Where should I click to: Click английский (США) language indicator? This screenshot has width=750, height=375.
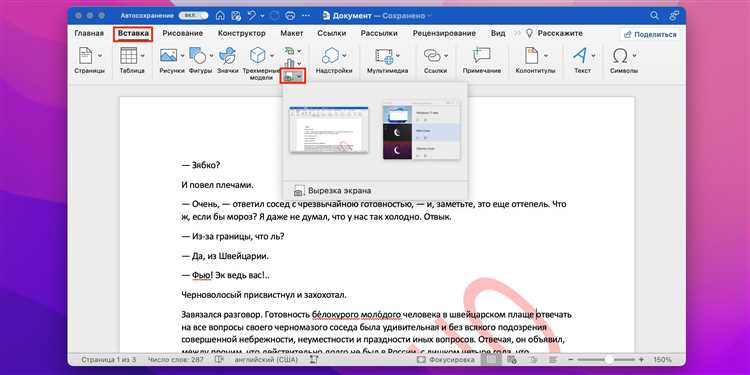(x=266, y=360)
